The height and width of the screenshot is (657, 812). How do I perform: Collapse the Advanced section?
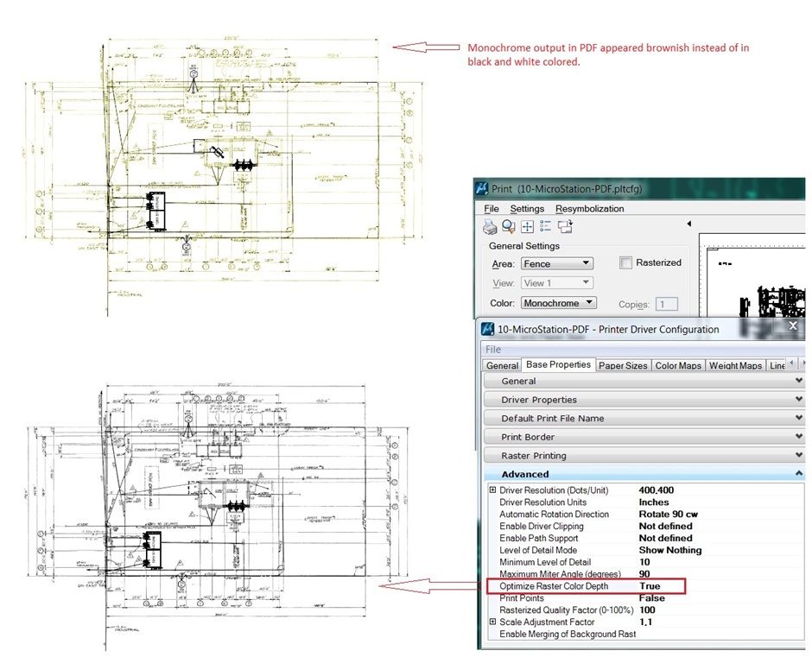pyautogui.click(x=644, y=474)
